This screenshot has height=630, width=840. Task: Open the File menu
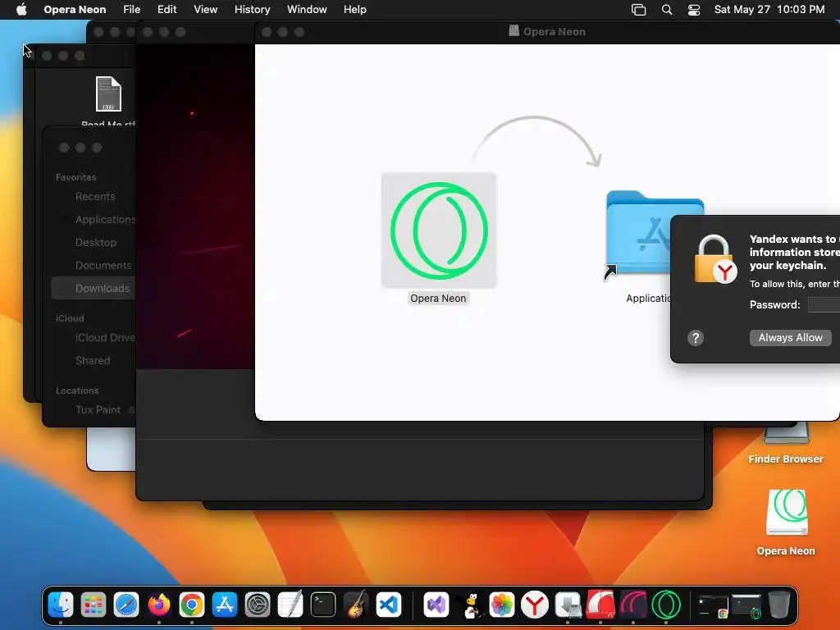[x=131, y=10]
